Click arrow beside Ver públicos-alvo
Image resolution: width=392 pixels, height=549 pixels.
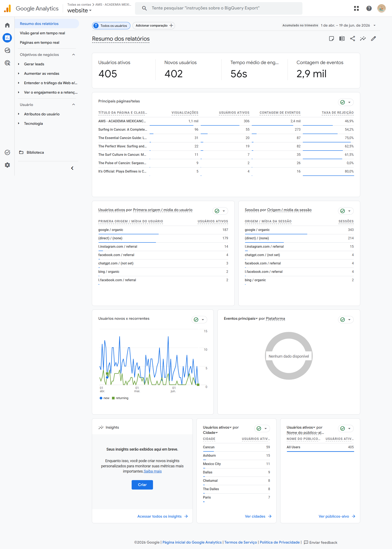354,516
